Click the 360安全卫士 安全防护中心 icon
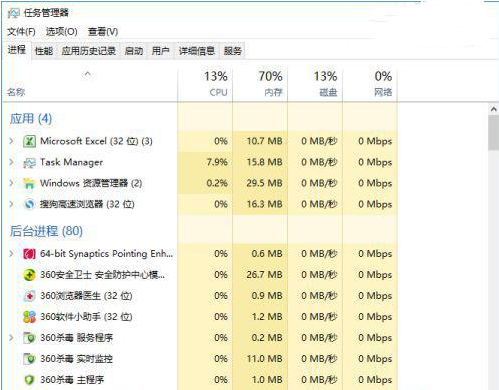Viewport: 499px width, 390px height. (x=29, y=275)
